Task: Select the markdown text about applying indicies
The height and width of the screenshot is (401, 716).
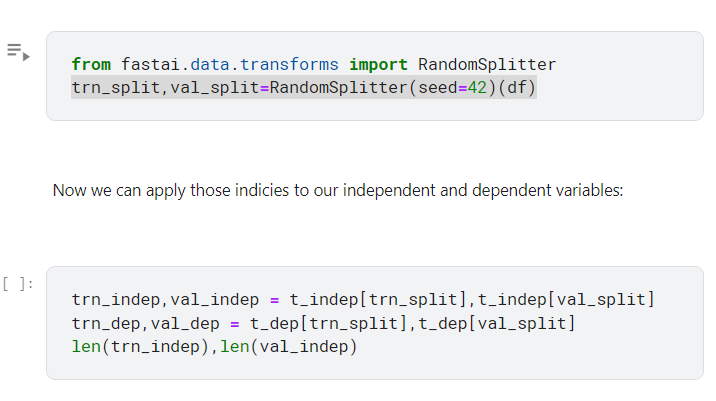Action: 338,190
